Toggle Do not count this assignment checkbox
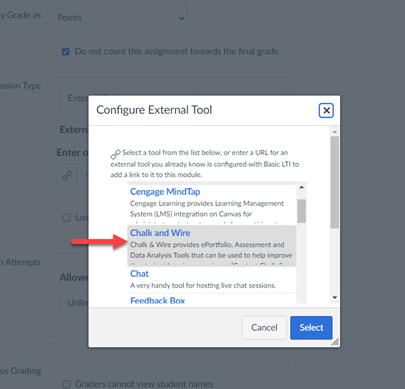The width and height of the screenshot is (405, 389). pyautogui.click(x=66, y=52)
